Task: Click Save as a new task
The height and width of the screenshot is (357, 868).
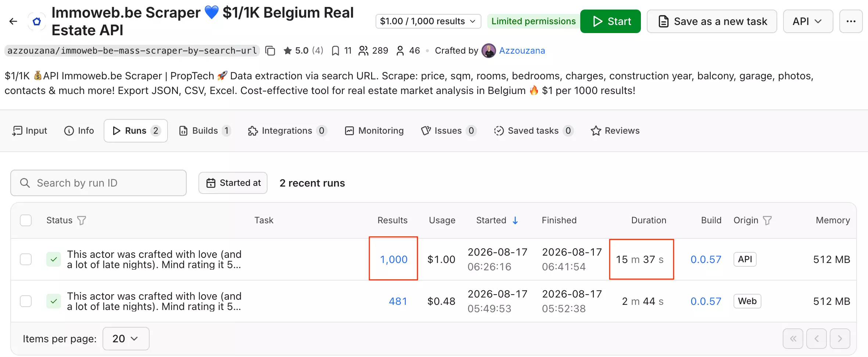Action: coord(712,21)
